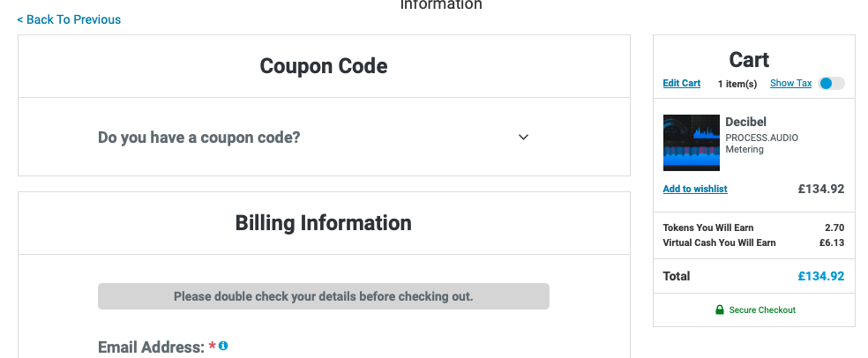Click the Virtual Cash You Will Earn row
This screenshot has height=358, width=868.
(753, 242)
